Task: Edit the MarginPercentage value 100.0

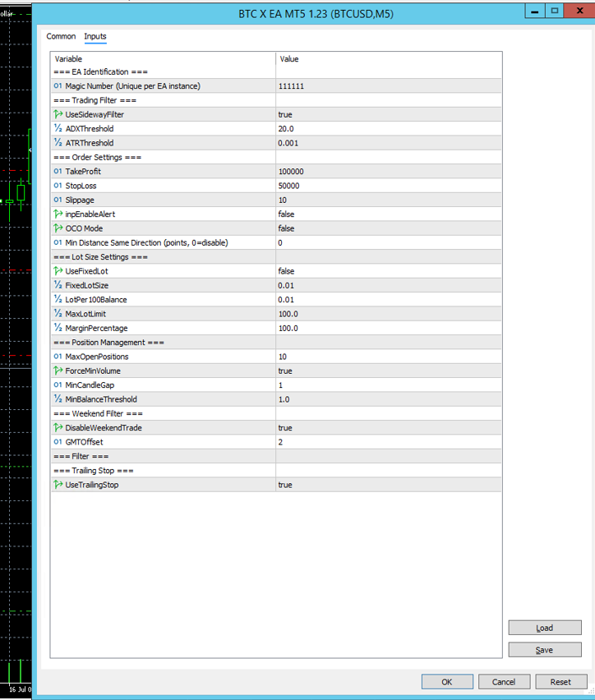Action: [389, 328]
